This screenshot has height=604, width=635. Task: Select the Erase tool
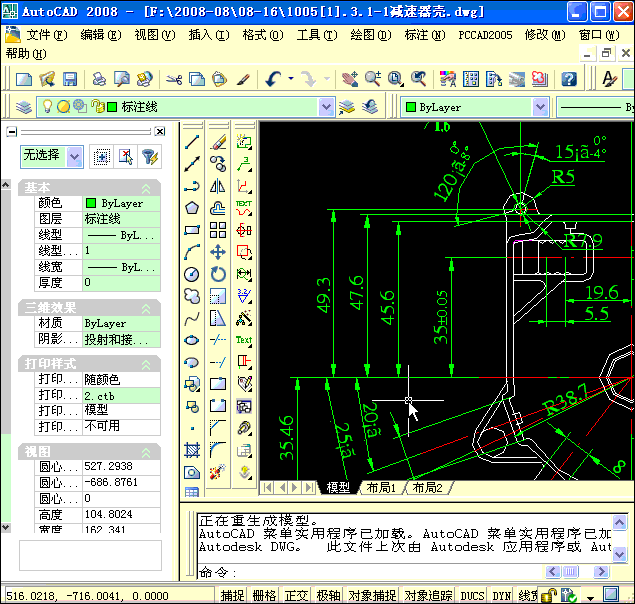point(218,142)
